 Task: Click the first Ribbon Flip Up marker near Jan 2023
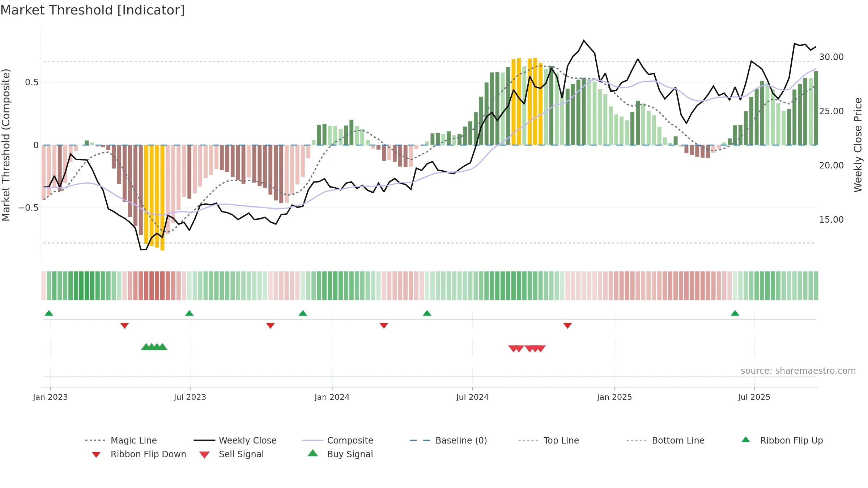49,313
